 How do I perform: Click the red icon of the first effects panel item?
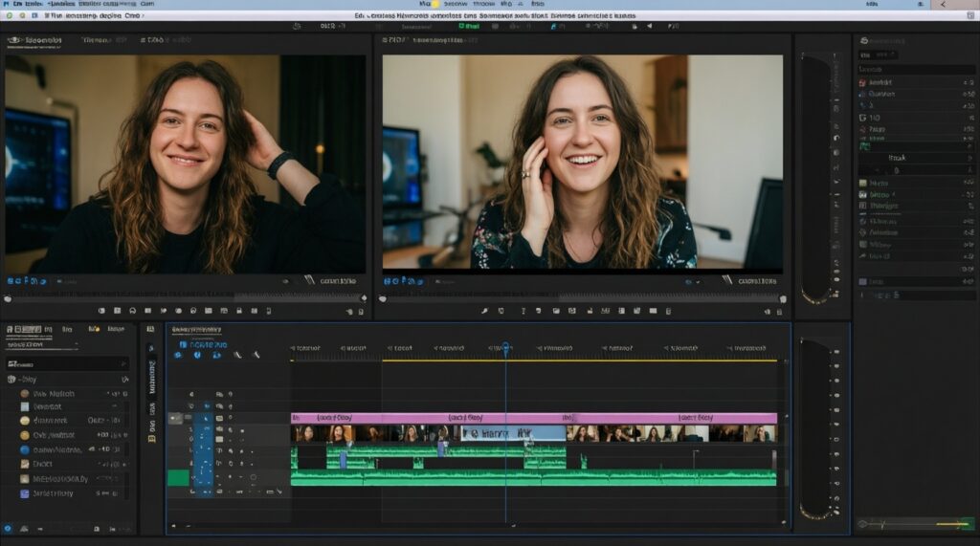pos(862,82)
